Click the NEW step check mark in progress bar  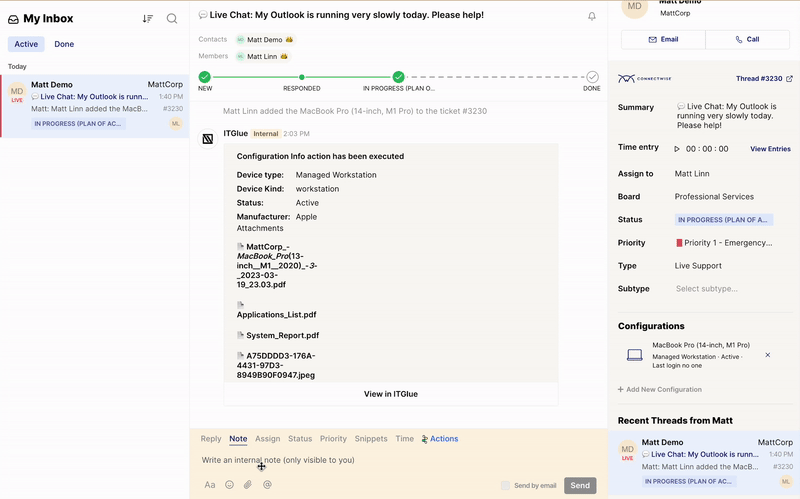[x=205, y=77]
